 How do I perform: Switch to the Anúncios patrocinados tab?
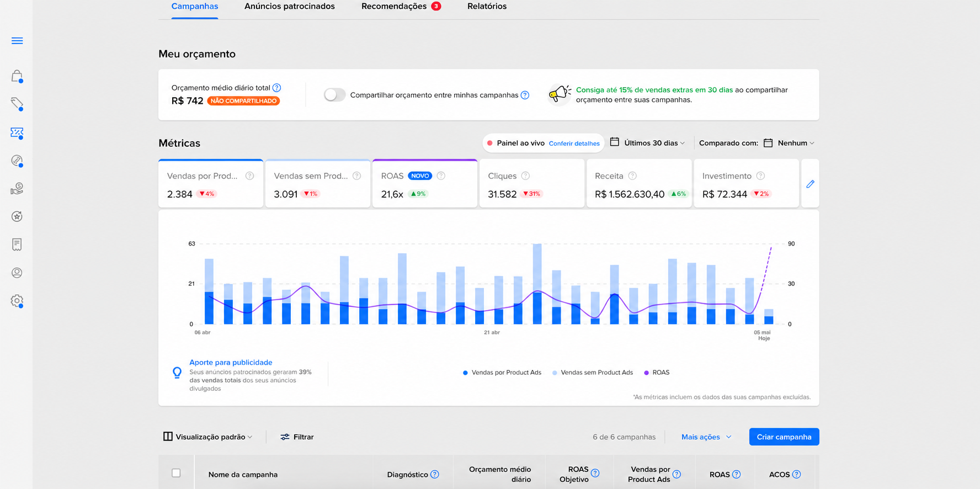[290, 7]
